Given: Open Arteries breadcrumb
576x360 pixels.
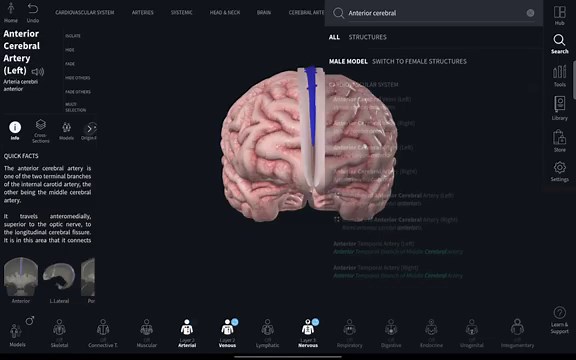Looking at the screenshot, I should pyautogui.click(x=143, y=12).
